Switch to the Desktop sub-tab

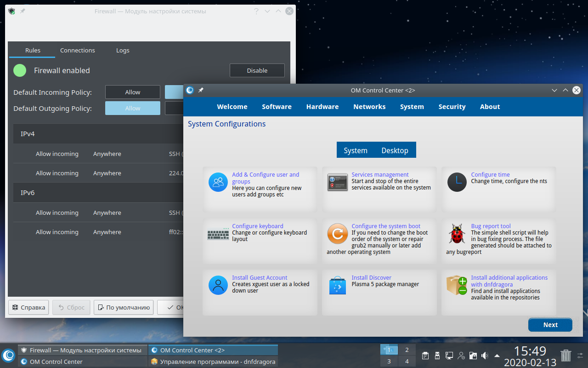pyautogui.click(x=395, y=150)
